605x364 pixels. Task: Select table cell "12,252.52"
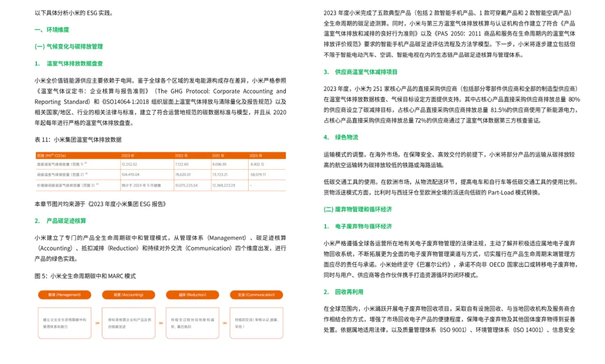coord(129,164)
